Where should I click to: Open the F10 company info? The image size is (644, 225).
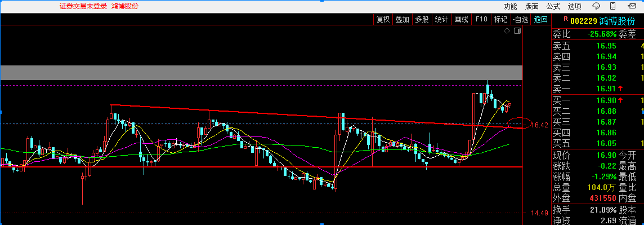tap(481, 19)
